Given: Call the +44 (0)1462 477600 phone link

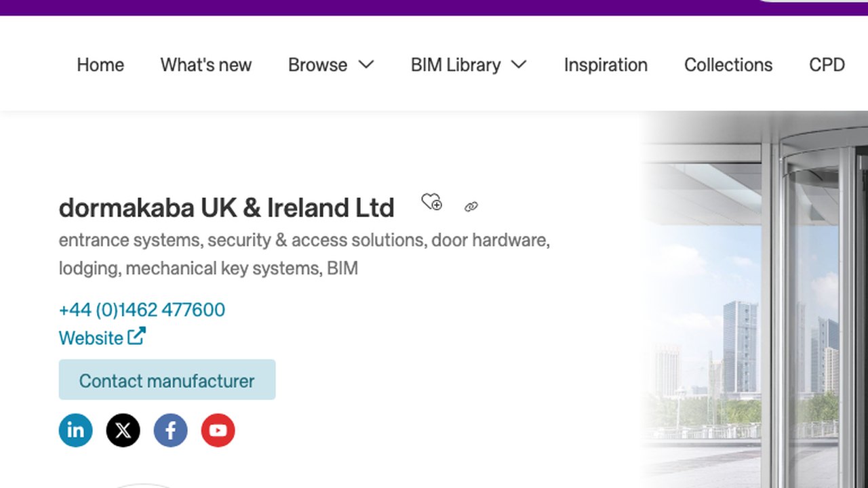Looking at the screenshot, I should [142, 310].
